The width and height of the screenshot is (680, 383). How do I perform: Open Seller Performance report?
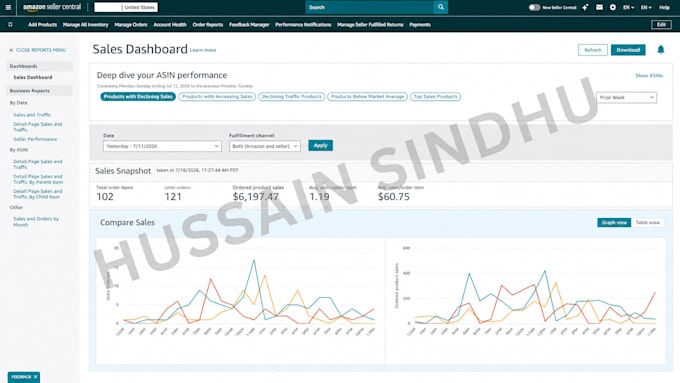tap(35, 139)
